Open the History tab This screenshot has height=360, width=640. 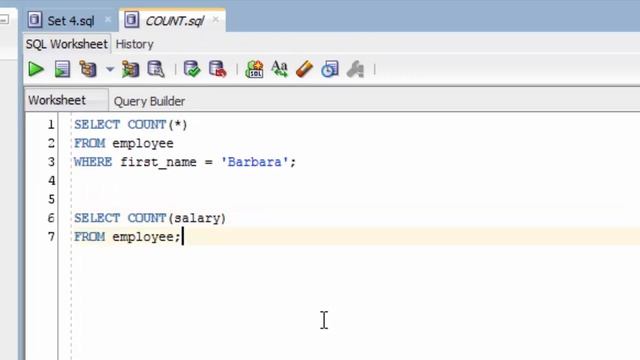coord(134,44)
